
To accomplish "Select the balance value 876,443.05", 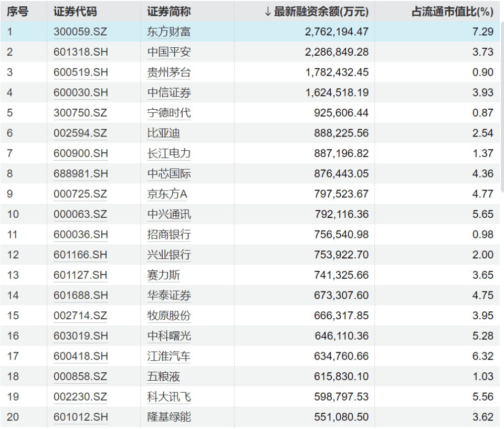I will click(341, 173).
